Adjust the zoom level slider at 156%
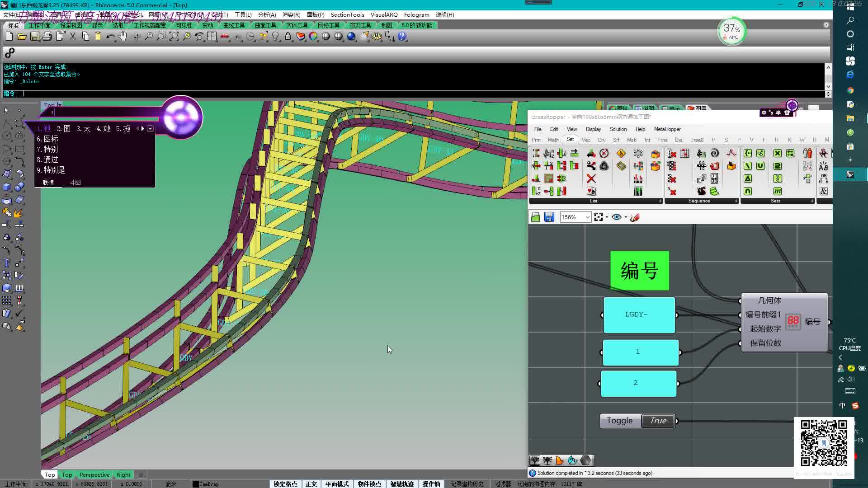 coord(572,217)
